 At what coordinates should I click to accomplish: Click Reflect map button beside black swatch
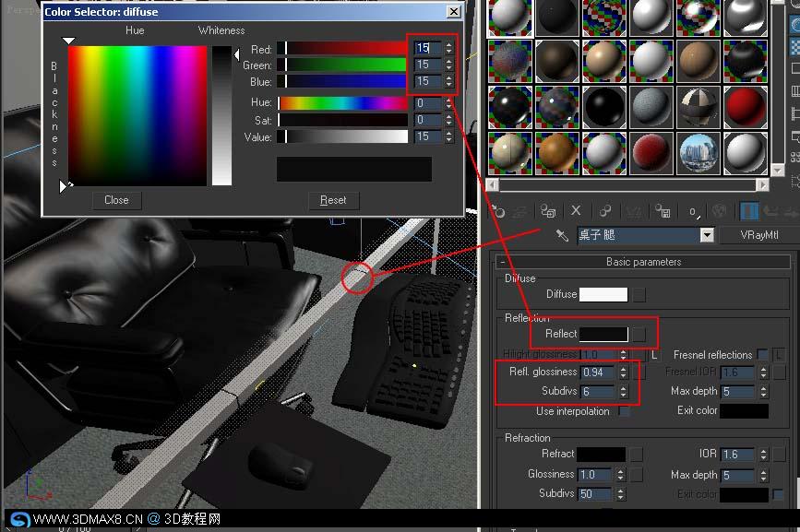click(639, 335)
